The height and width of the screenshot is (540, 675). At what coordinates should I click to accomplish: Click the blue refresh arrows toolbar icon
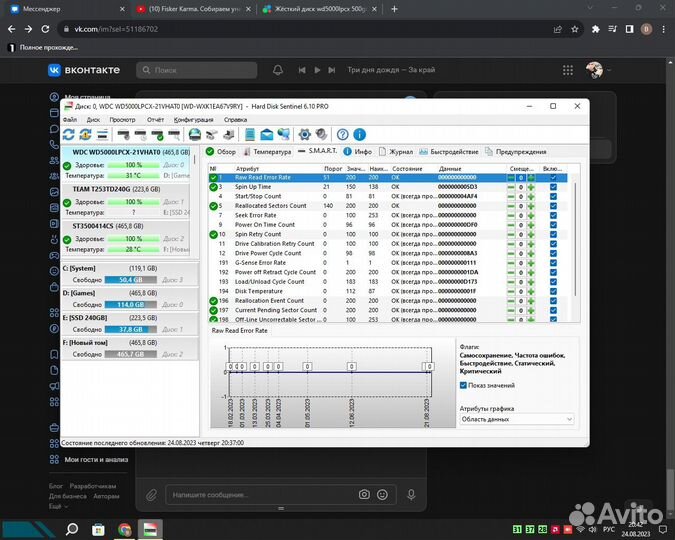coord(68,135)
